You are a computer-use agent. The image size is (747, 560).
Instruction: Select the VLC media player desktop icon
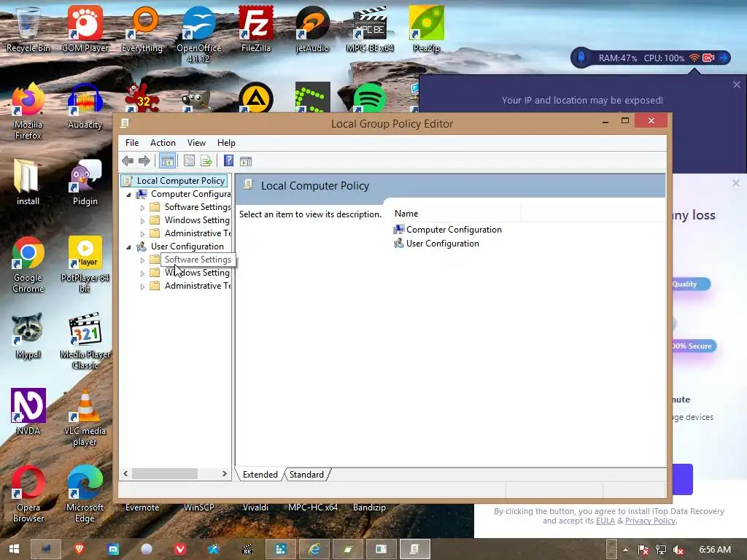point(85,418)
